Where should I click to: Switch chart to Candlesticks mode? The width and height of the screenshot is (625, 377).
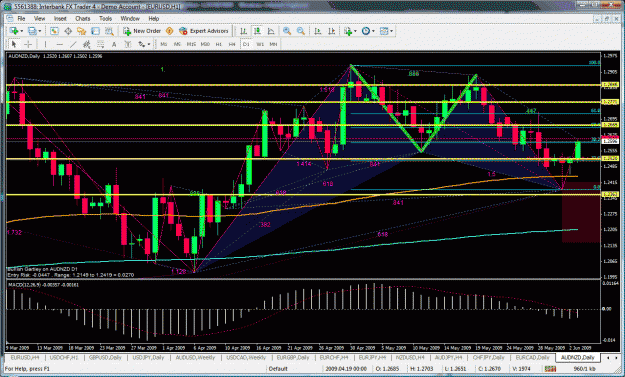click(x=257, y=31)
